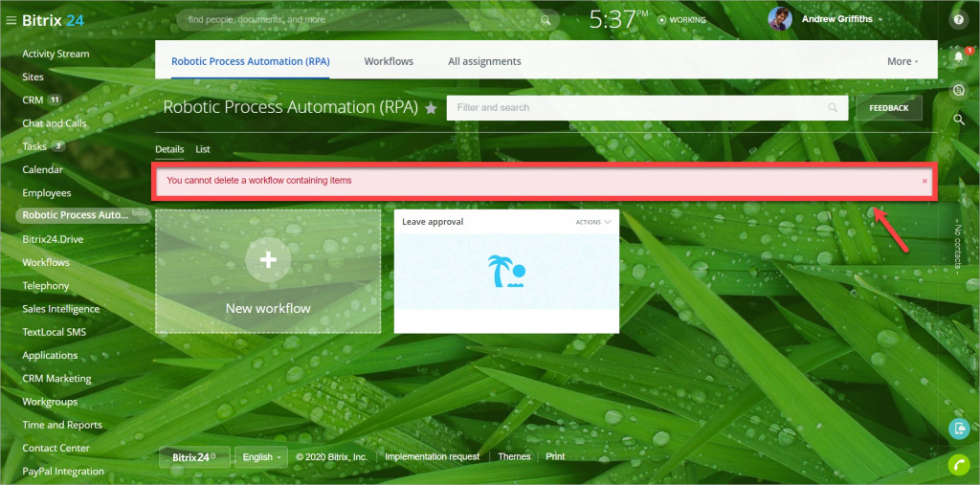Open the English language dropdown
This screenshot has width=980, height=485.
click(261, 457)
